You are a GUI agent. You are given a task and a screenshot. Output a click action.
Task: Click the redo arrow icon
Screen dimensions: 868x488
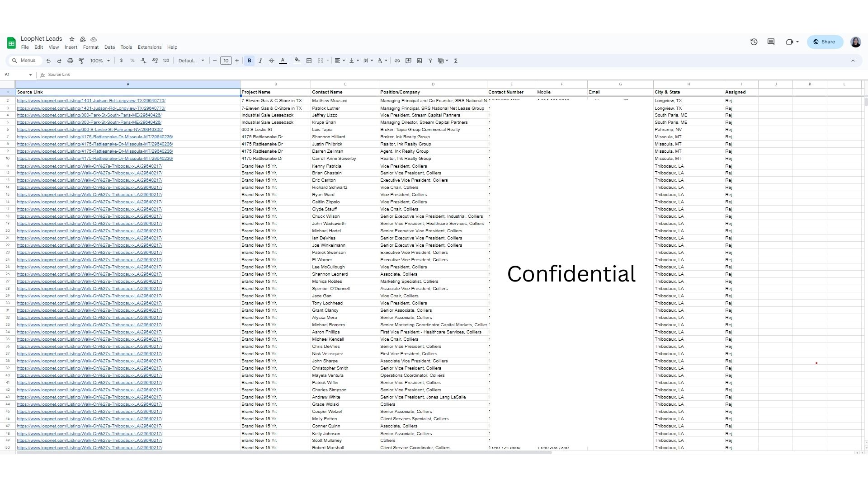pos(59,61)
